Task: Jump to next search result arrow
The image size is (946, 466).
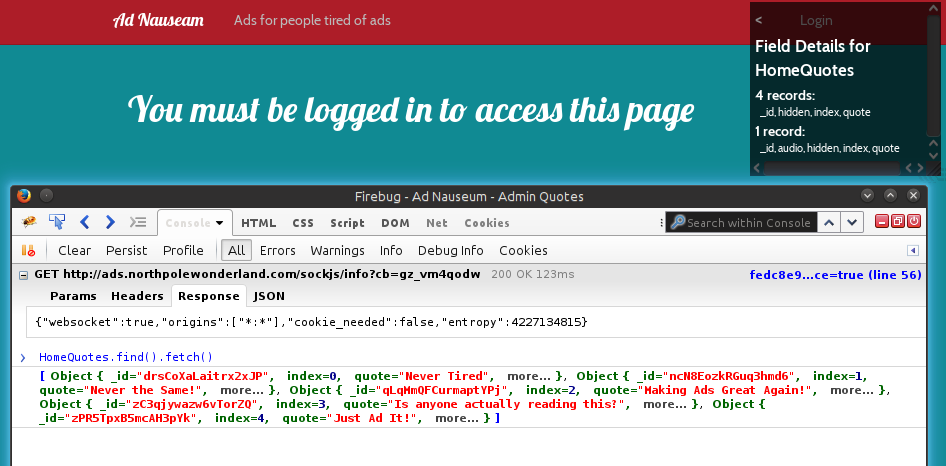Action: pos(851,222)
